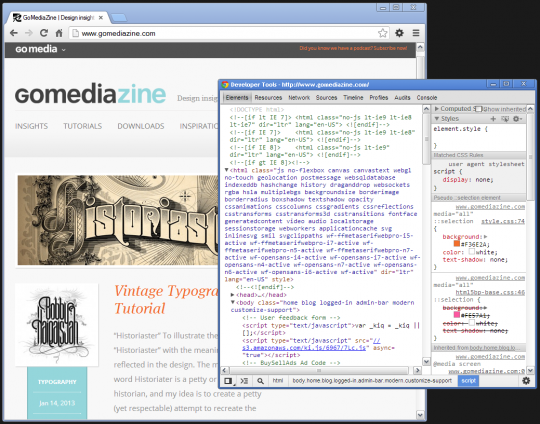Switch to the Profiles tab in Developer Tools
The width and height of the screenshot is (540, 424).
point(378,97)
